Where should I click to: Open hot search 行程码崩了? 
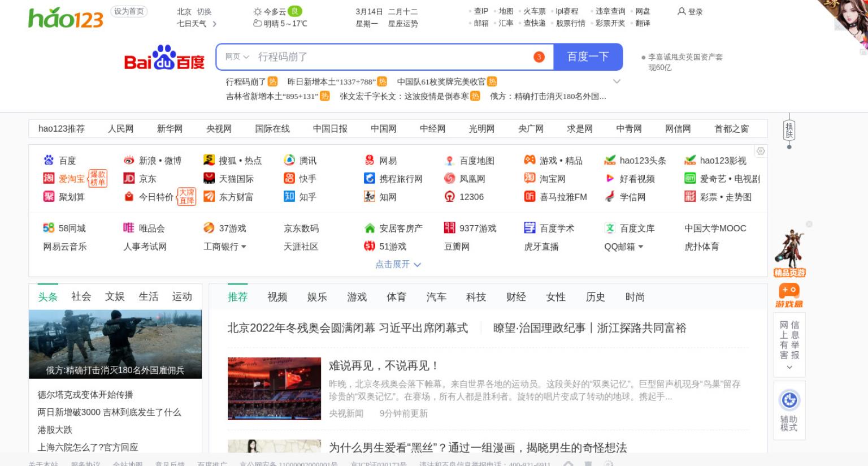[246, 81]
